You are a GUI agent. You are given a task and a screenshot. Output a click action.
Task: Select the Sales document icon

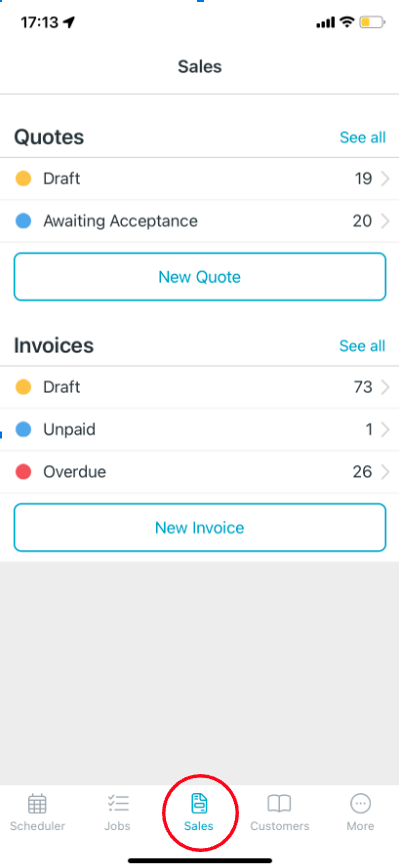(x=199, y=803)
